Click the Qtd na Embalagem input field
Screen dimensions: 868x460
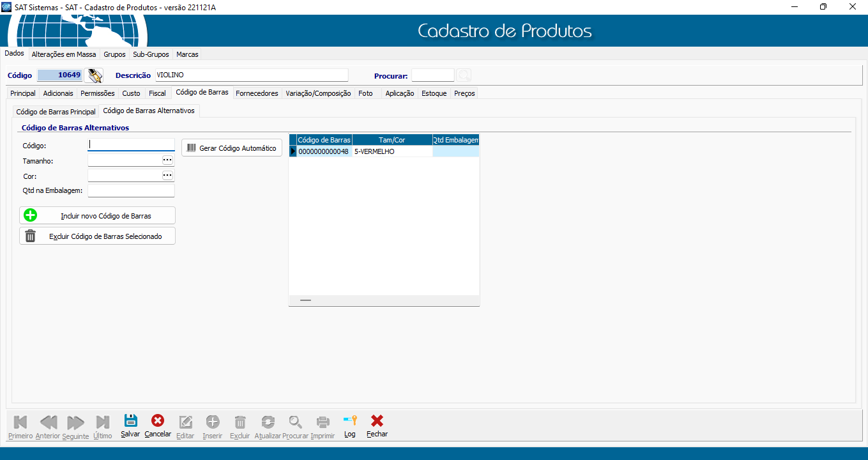click(x=131, y=190)
